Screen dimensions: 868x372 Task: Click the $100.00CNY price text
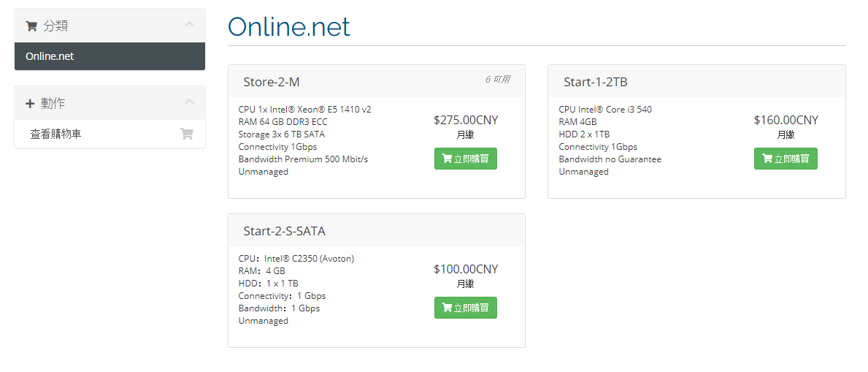[466, 270]
